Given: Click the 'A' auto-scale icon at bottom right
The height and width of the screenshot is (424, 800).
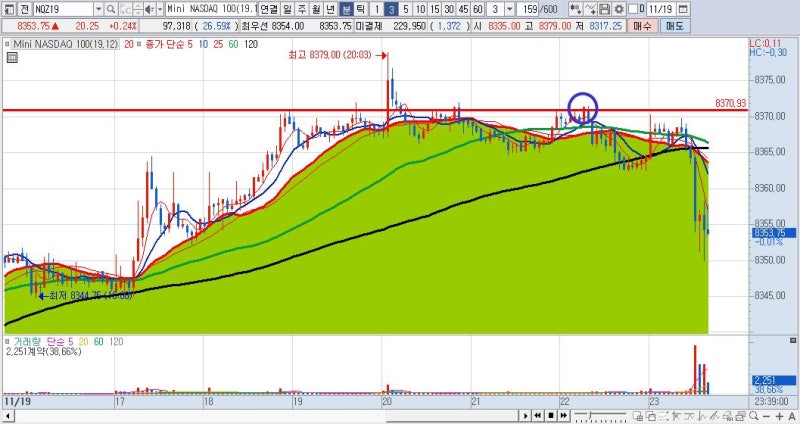Looking at the screenshot, I should point(791,416).
